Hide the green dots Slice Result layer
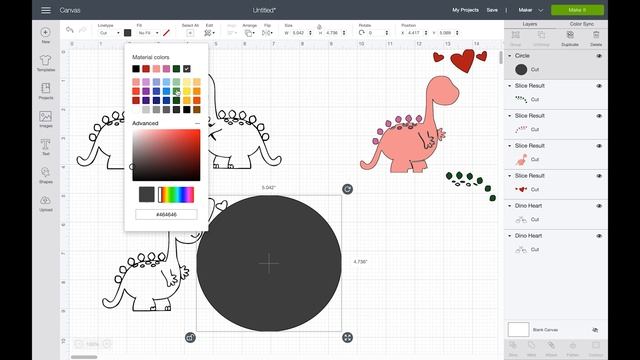This screenshot has height=360, width=640. pos(599,86)
